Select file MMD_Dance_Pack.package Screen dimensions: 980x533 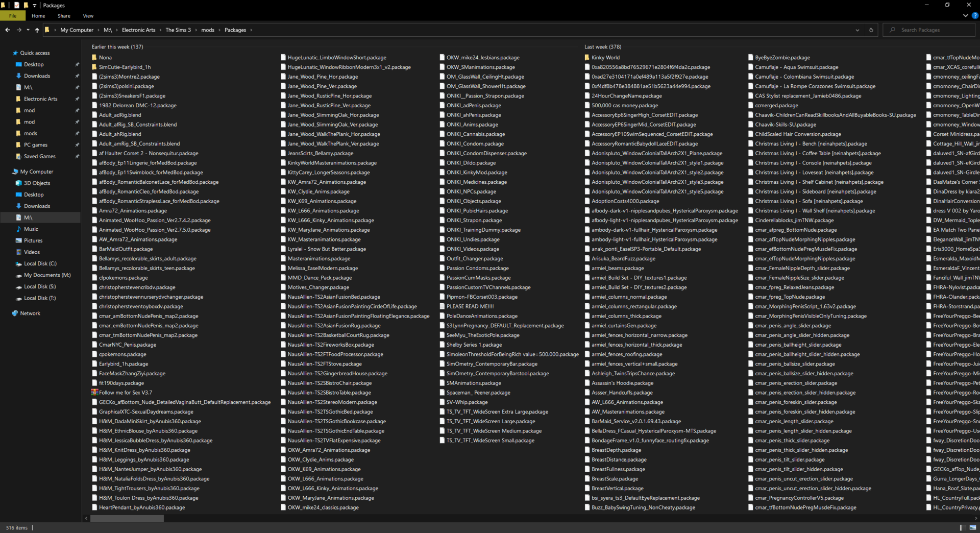tap(320, 278)
